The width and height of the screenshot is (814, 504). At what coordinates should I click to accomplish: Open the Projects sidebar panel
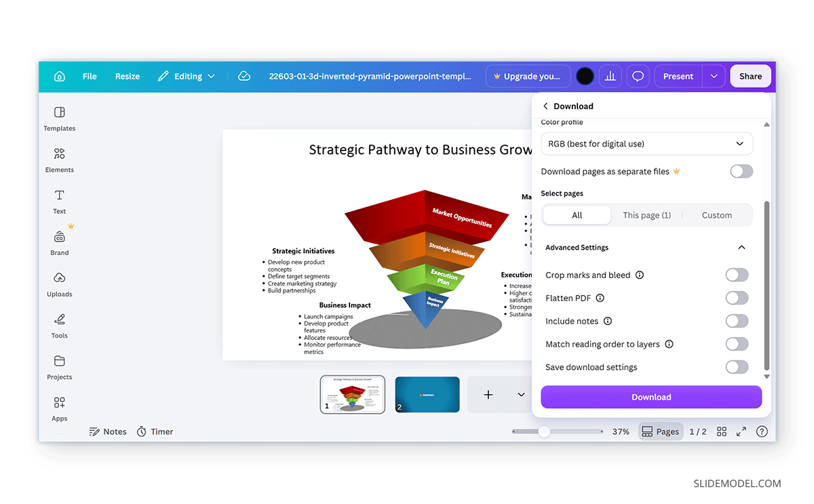(60, 366)
